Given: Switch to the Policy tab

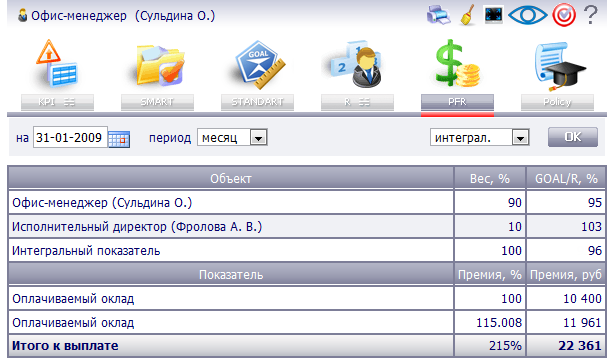Looking at the screenshot, I should click(557, 102).
